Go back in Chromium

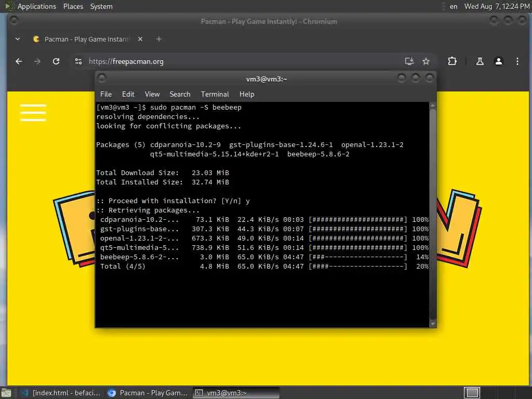[19, 61]
